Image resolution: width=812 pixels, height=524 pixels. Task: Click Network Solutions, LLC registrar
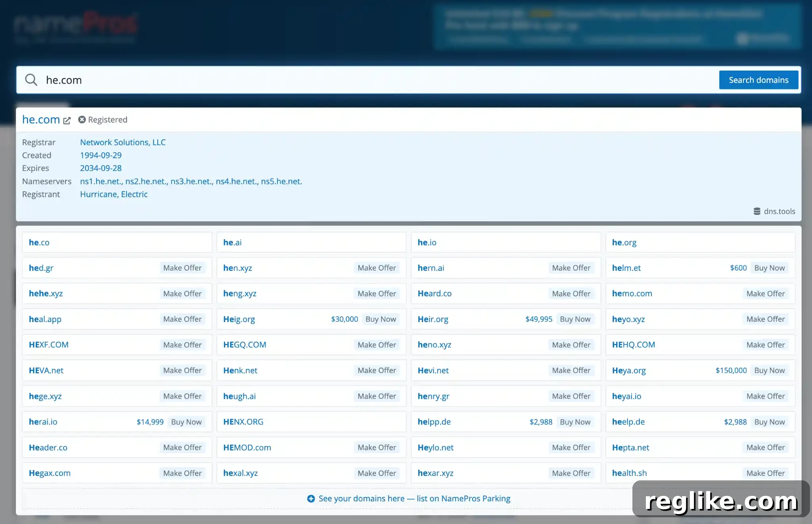123,142
